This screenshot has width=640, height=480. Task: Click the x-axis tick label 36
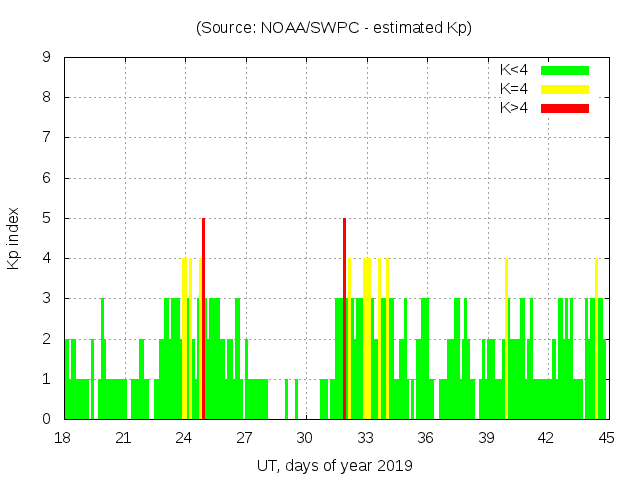pos(425,438)
